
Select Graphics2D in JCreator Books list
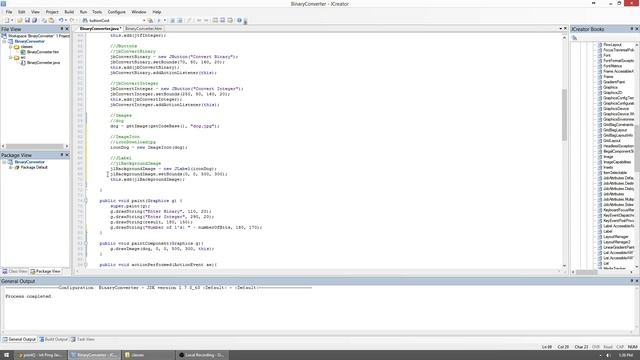point(613,93)
